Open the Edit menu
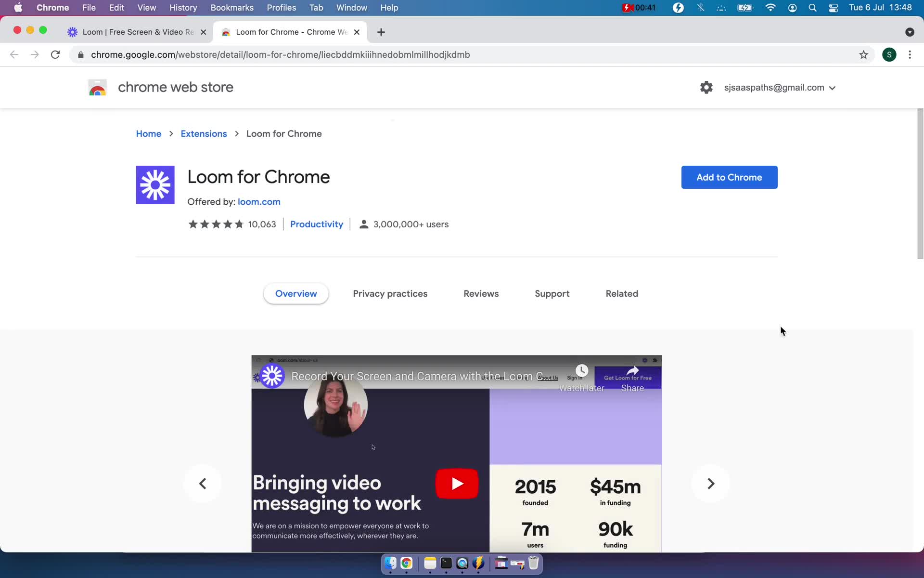 (x=116, y=8)
